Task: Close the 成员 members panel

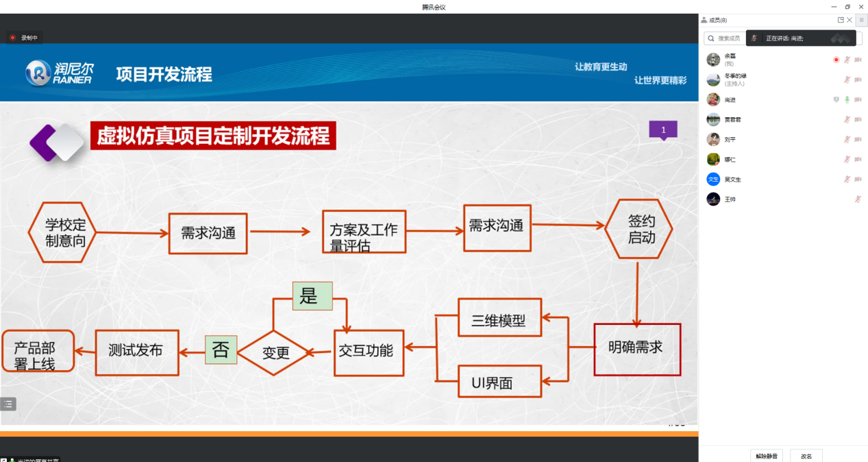Action: 850,20
